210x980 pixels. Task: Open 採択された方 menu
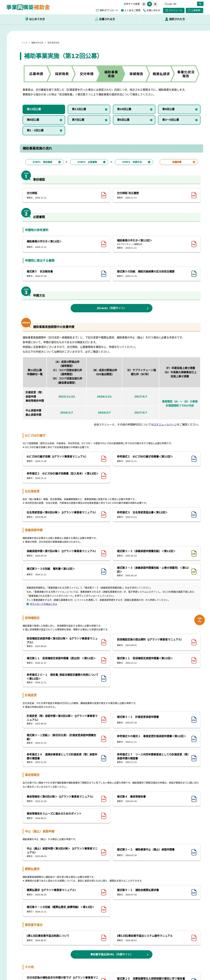coord(175,19)
